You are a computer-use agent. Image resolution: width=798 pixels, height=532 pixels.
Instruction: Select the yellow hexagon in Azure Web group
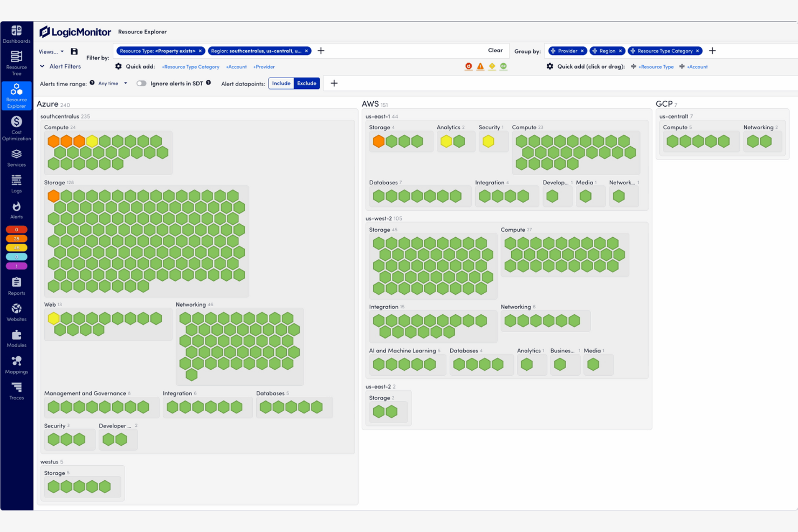click(53, 319)
